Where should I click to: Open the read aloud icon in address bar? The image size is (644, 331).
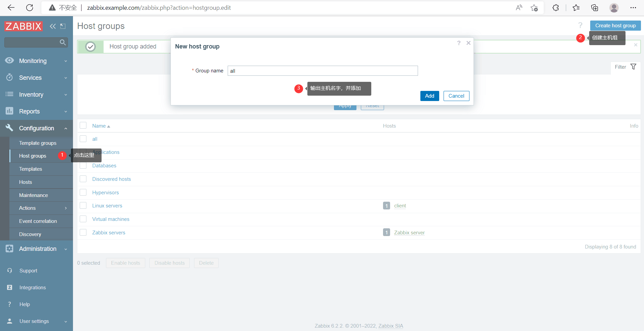tap(519, 8)
